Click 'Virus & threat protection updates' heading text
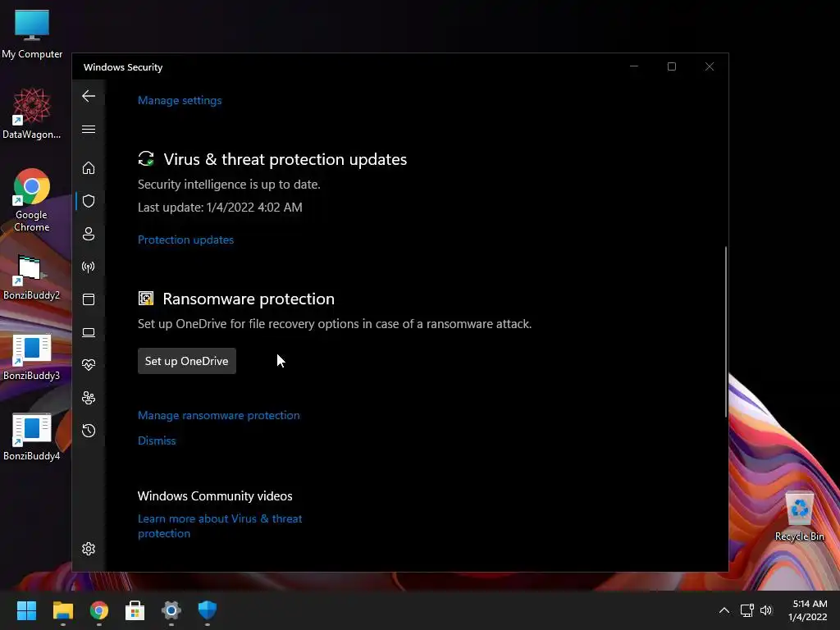This screenshot has height=630, width=840. pos(285,159)
